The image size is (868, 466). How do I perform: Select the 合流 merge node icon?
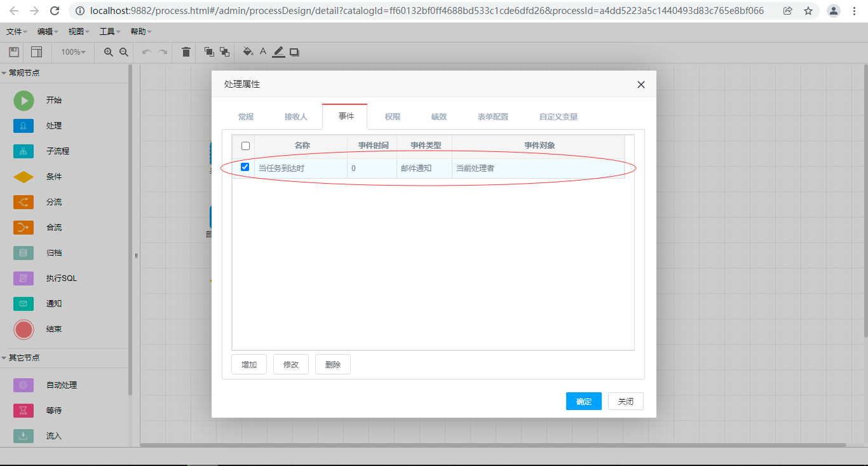[x=24, y=228]
